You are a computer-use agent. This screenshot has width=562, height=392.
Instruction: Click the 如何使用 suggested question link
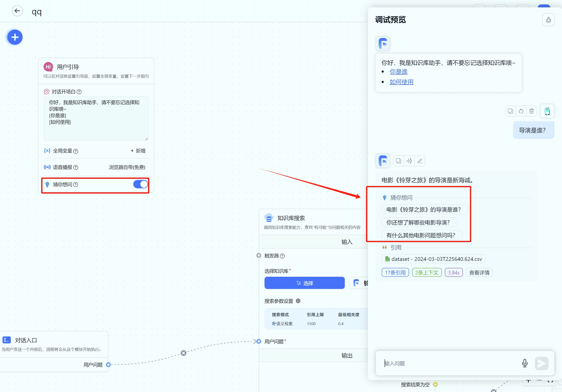click(x=401, y=82)
